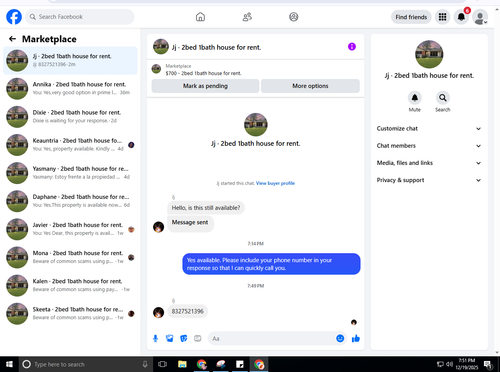Click Mark as pending button

tap(205, 86)
